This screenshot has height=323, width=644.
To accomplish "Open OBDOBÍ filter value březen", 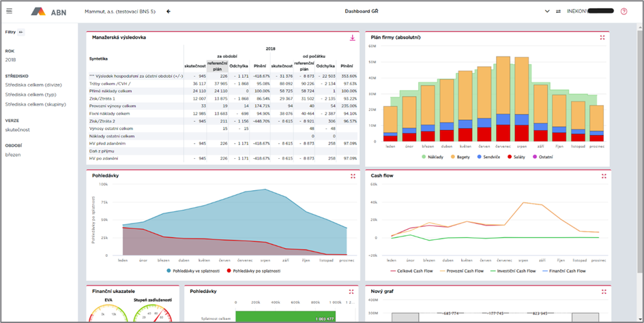I will [13, 155].
